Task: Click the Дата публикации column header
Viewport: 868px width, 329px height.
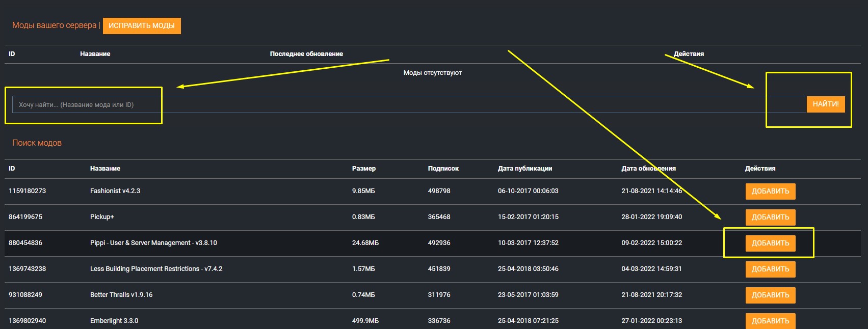Action: pos(524,169)
